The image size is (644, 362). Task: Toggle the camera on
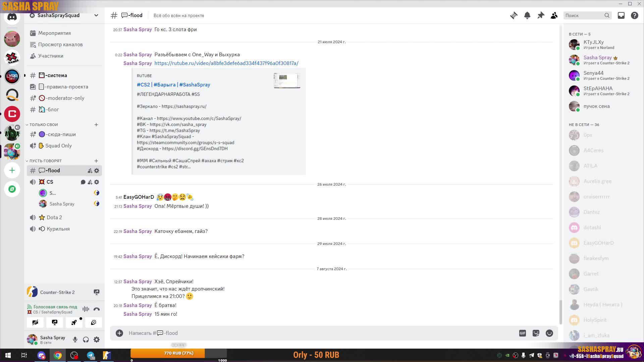[35, 322]
